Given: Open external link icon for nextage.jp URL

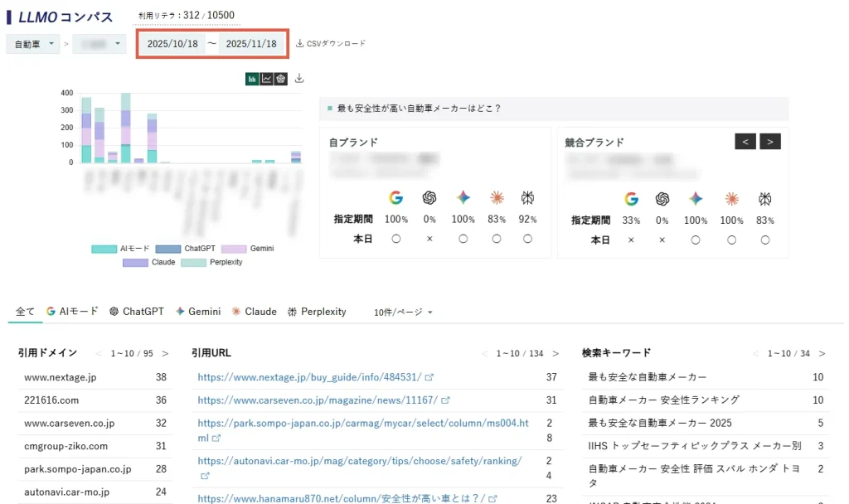Looking at the screenshot, I should (429, 378).
